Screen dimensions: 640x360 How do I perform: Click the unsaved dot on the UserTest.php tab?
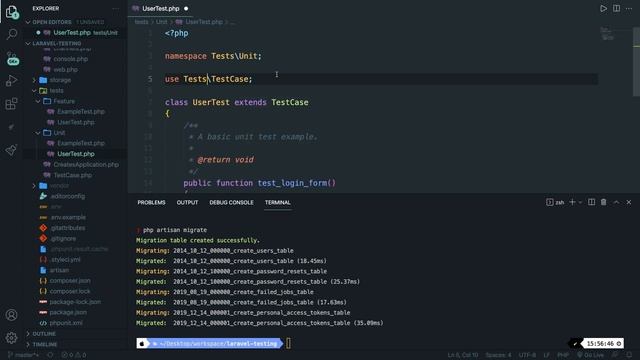point(186,9)
